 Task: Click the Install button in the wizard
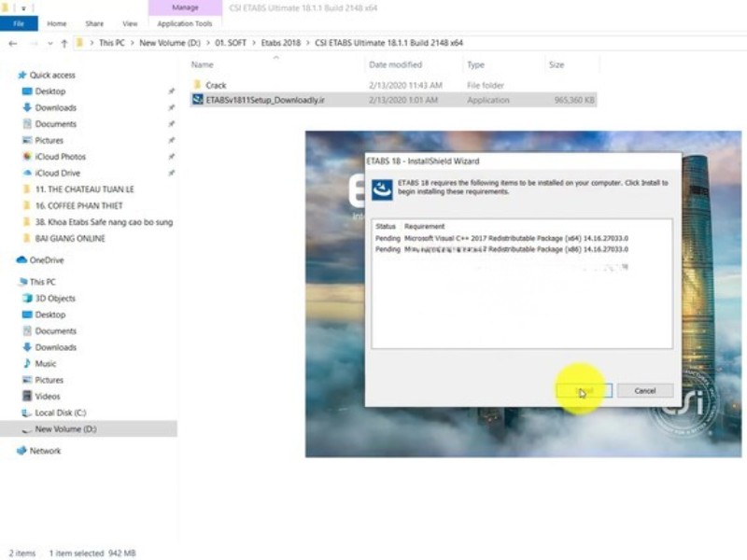tap(584, 390)
